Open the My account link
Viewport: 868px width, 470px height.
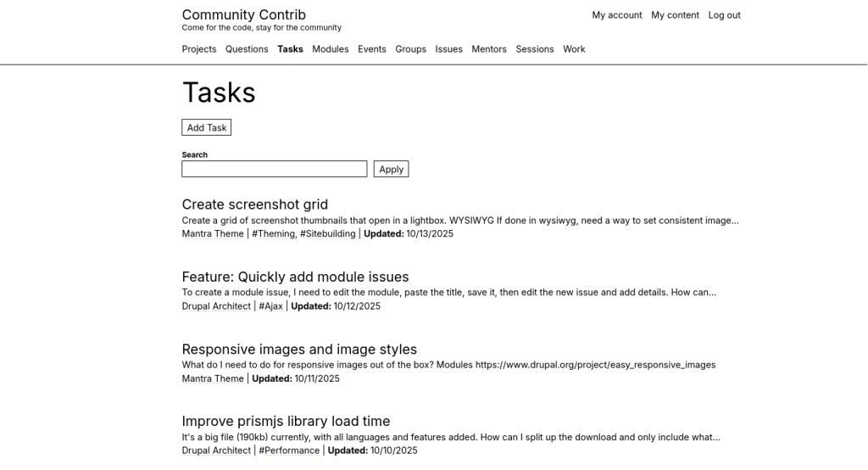[616, 15]
